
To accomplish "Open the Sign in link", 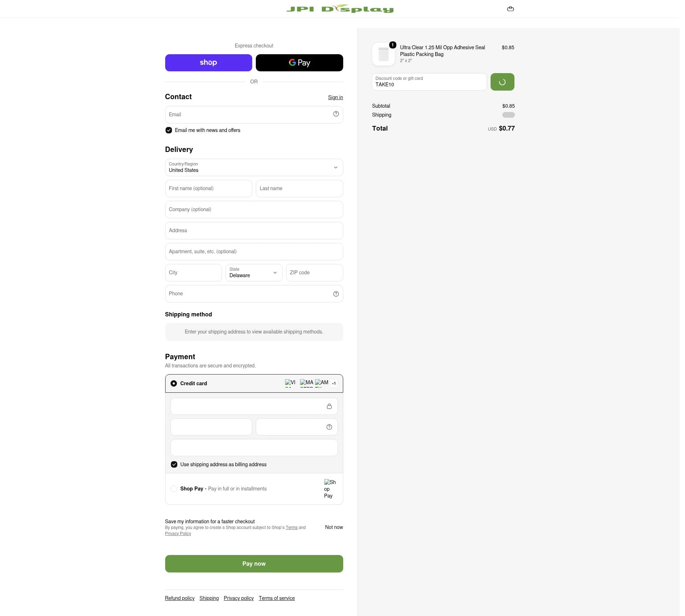I will (x=335, y=97).
